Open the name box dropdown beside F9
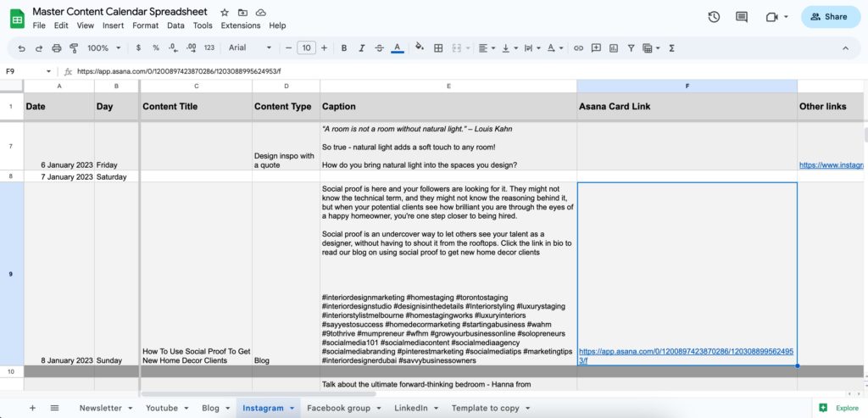868x418 pixels. click(x=48, y=71)
